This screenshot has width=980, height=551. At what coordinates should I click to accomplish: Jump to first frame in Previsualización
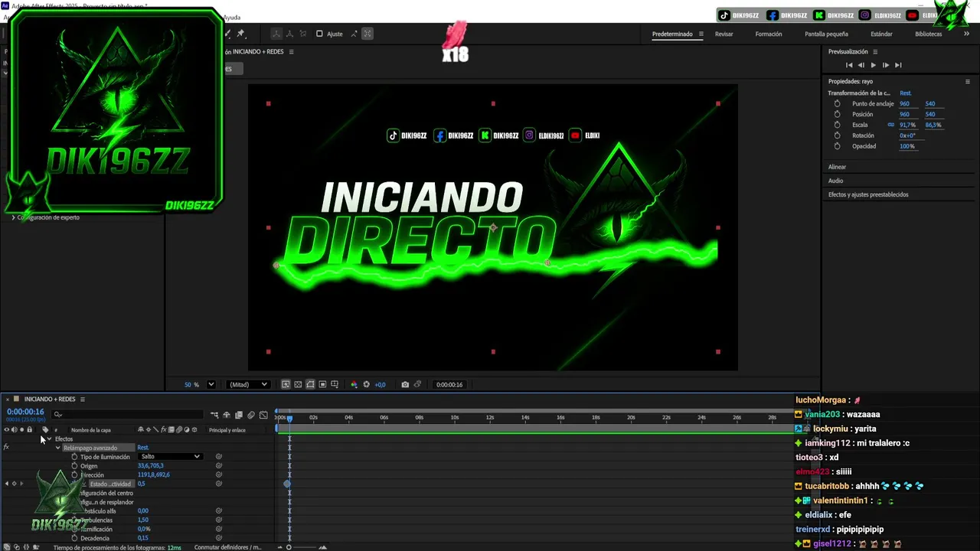coord(849,65)
